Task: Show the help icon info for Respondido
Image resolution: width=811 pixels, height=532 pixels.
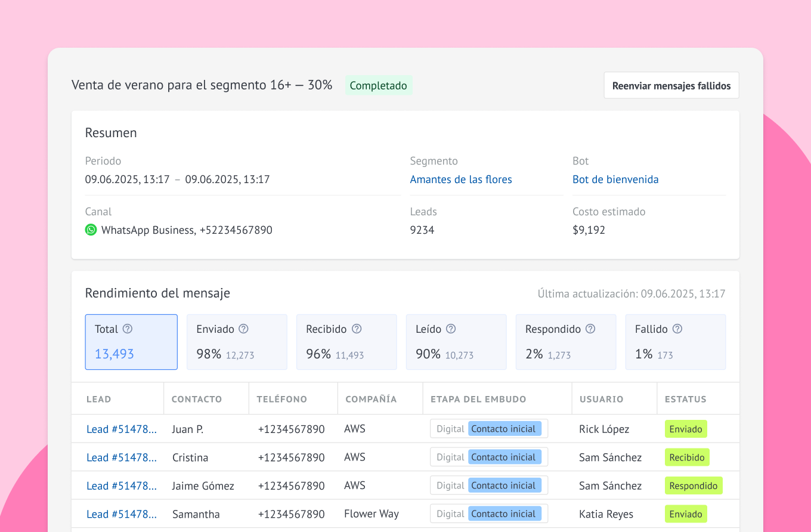Action: [x=590, y=329]
